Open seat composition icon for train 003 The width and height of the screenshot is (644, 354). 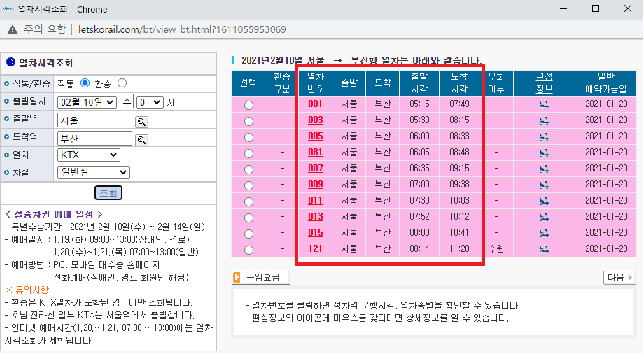click(544, 121)
